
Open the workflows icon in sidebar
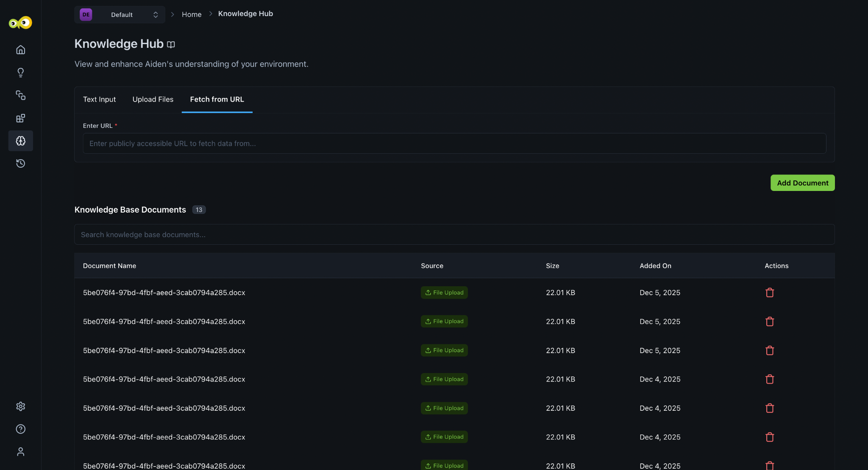coord(20,95)
